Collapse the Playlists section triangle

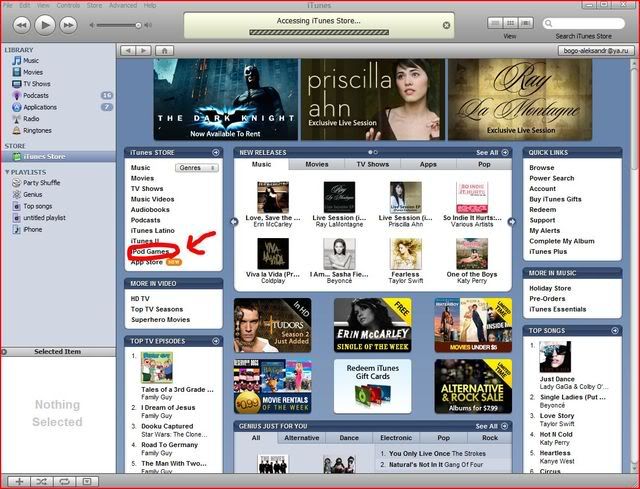click(7, 172)
